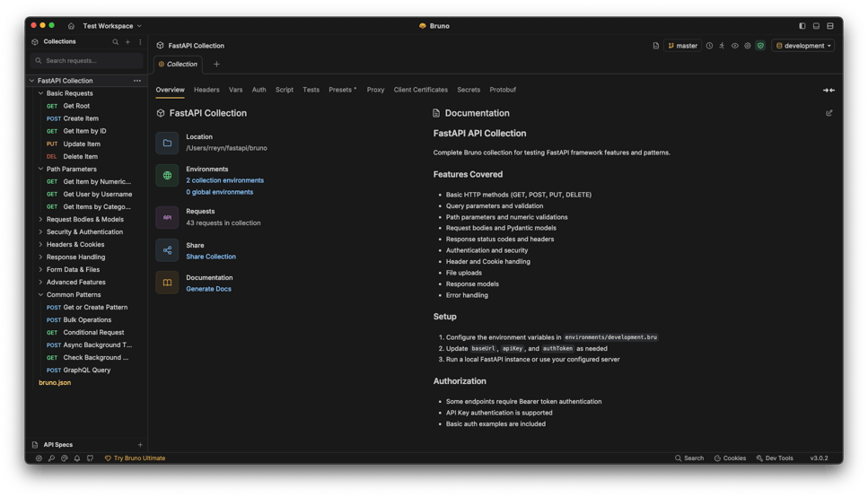Open collection settings gear in top toolbar

(x=748, y=46)
